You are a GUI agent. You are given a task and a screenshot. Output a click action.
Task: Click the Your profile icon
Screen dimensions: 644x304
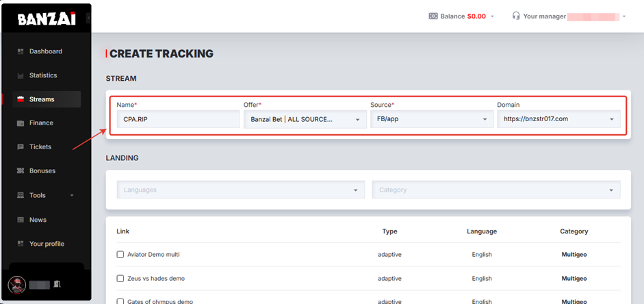(21, 244)
